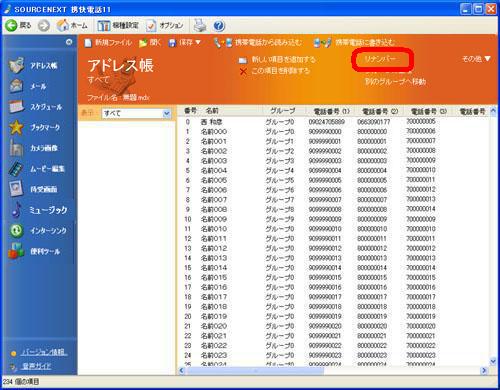This screenshot has height=390, width=500.
Task: Click 別のグループへ移動 link
Action: click(x=395, y=81)
